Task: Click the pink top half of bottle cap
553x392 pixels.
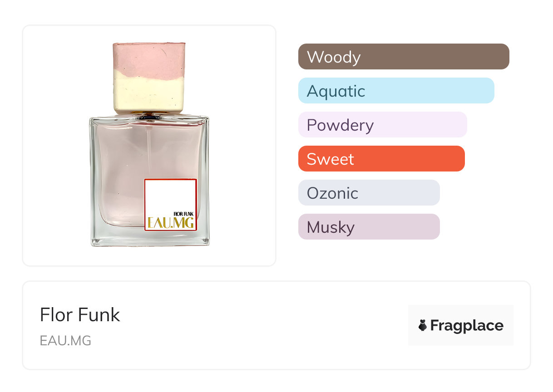Action: [x=149, y=58]
